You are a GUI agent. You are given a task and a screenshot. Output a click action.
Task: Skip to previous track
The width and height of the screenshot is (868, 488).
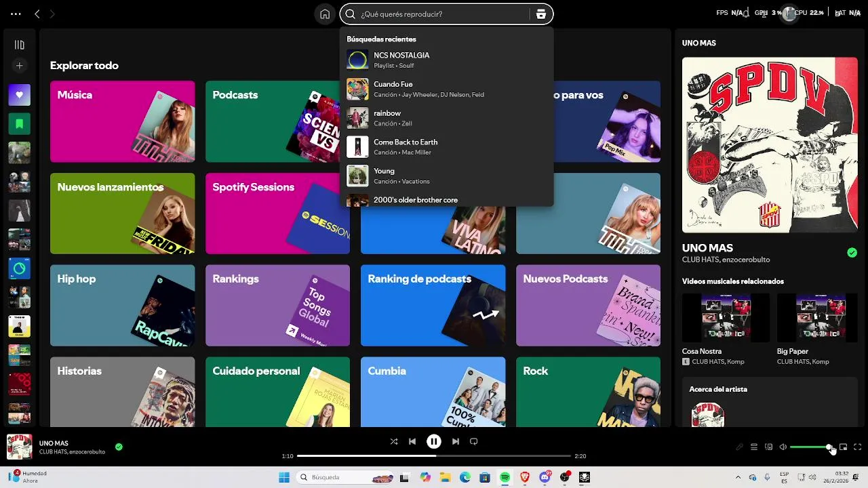(412, 441)
